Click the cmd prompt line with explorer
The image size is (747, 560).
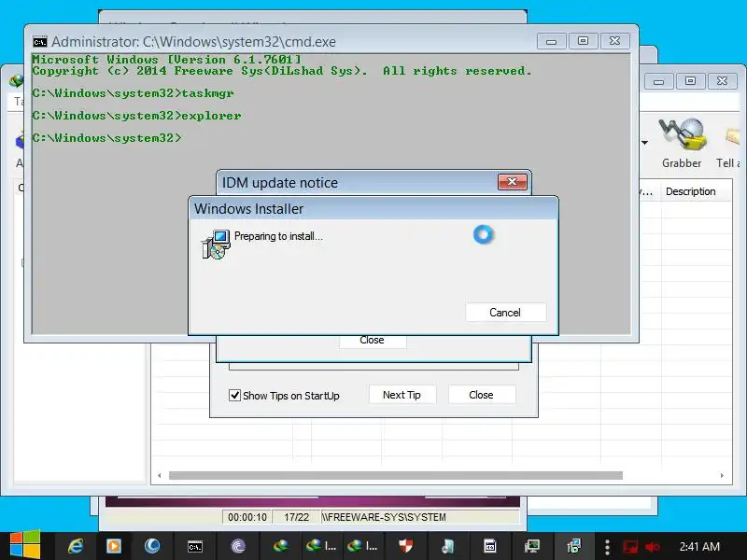136,115
